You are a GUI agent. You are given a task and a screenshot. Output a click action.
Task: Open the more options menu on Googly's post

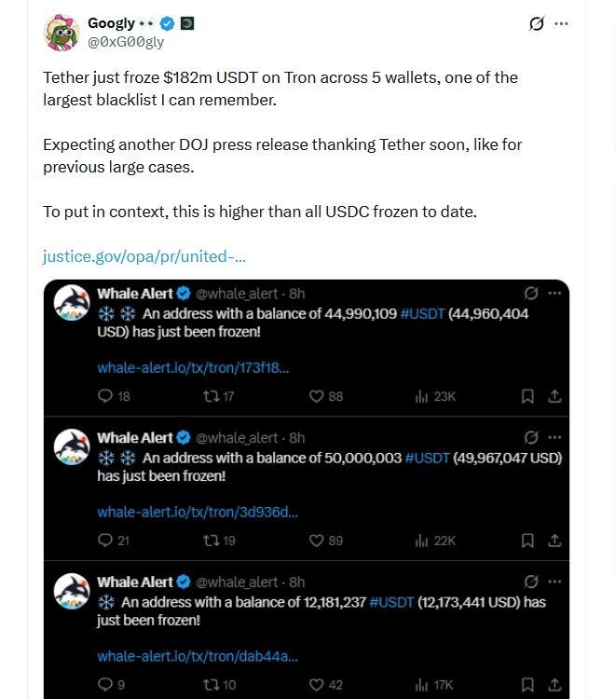point(561,24)
